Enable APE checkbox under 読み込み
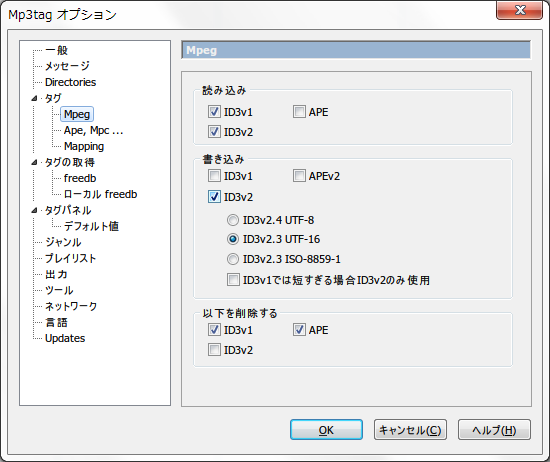The image size is (550, 462). 299,112
